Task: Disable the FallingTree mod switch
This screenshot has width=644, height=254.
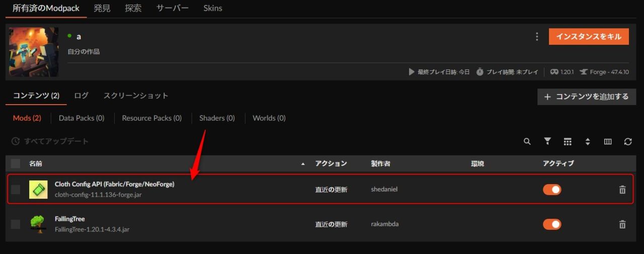Action: [552, 224]
